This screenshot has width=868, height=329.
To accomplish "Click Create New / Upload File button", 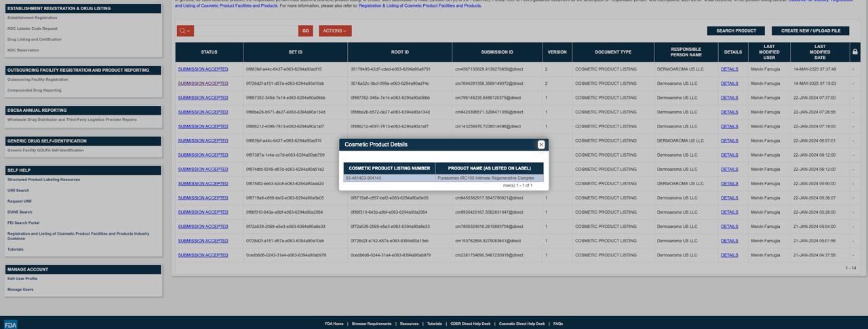I will 810,31.
